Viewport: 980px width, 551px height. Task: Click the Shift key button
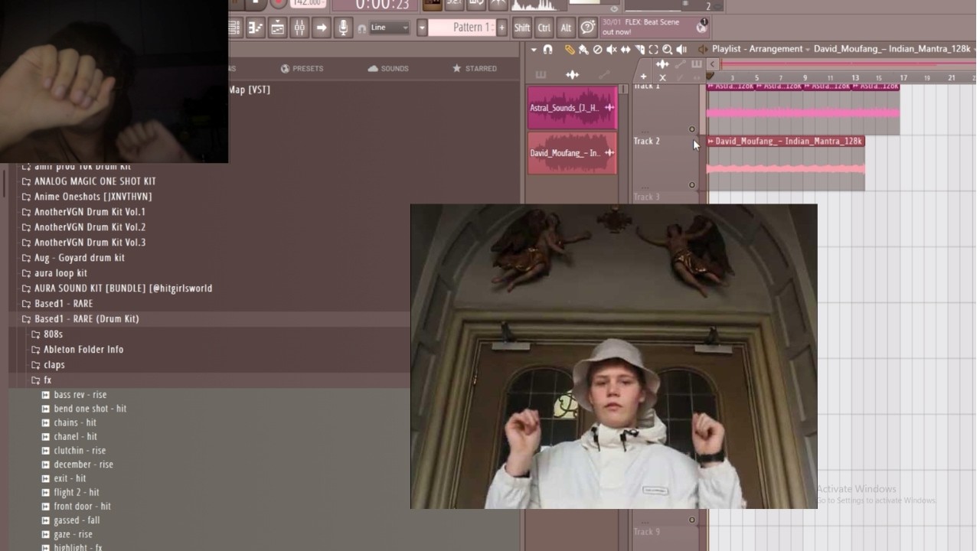click(521, 28)
